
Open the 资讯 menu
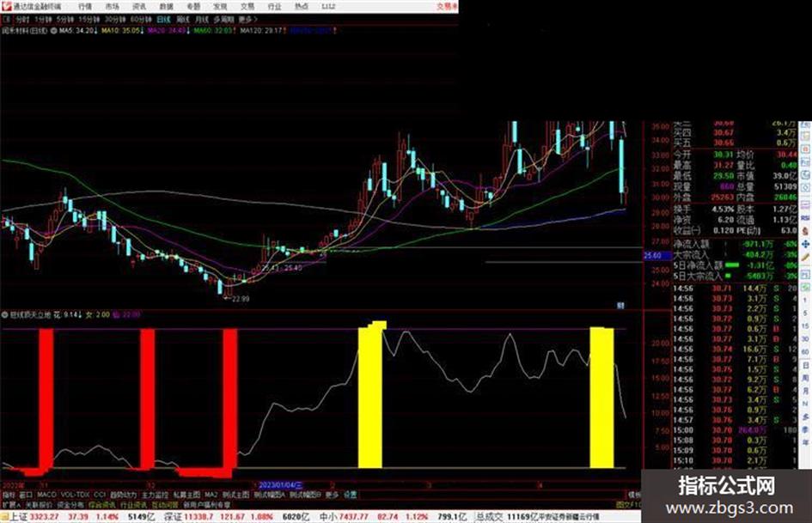point(139,7)
